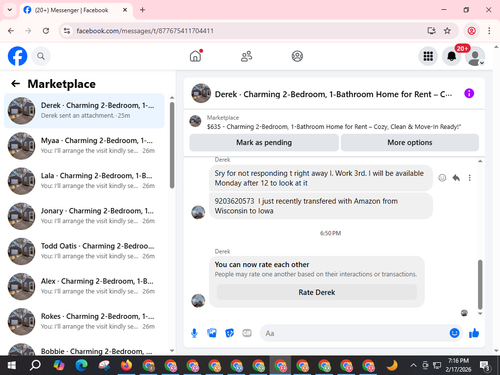This screenshot has height=375, width=500.
Task: Launch Firefox from taskbar
Action: (126, 366)
